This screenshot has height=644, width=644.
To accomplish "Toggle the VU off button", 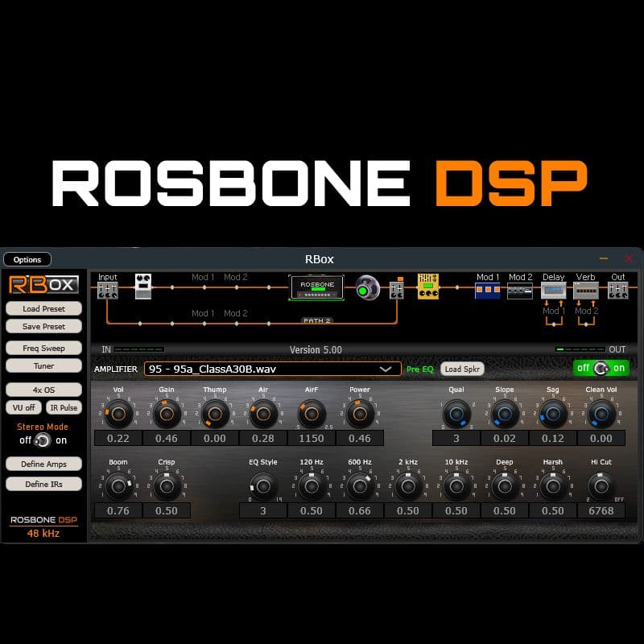I will tap(24, 407).
